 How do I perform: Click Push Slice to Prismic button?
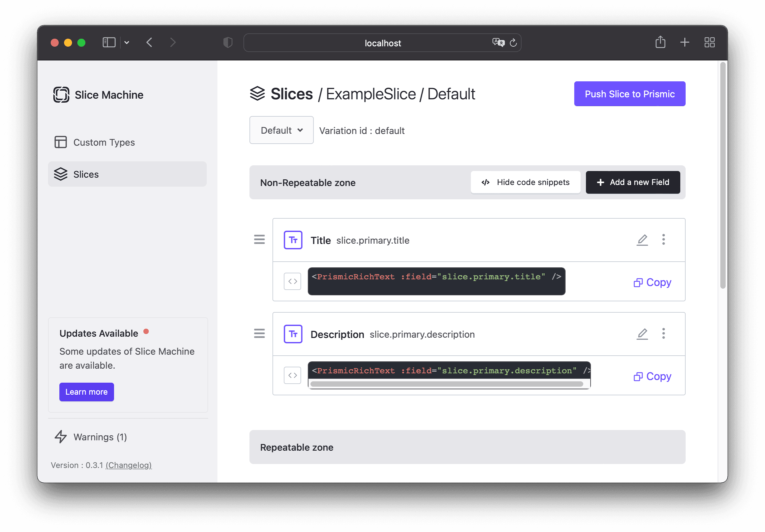pyautogui.click(x=630, y=94)
